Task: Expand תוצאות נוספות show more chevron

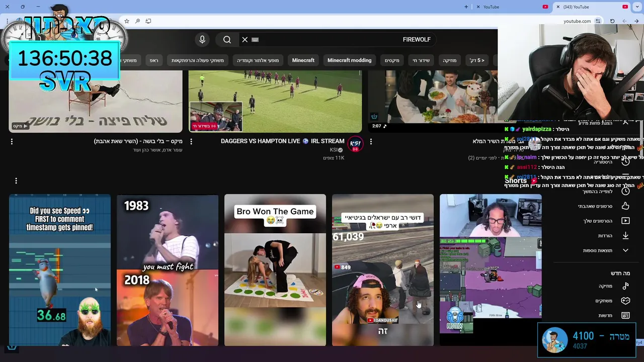Action: point(625,250)
